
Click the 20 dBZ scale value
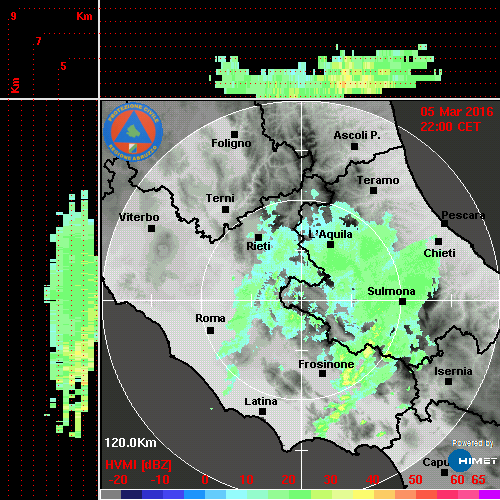(x=289, y=480)
